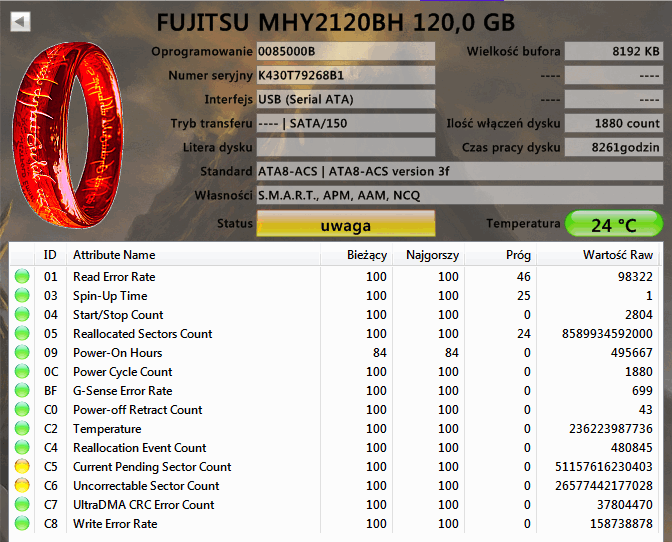The height and width of the screenshot is (542, 672).
Task: Select the serial number field K430T79268B1
Action: point(346,75)
